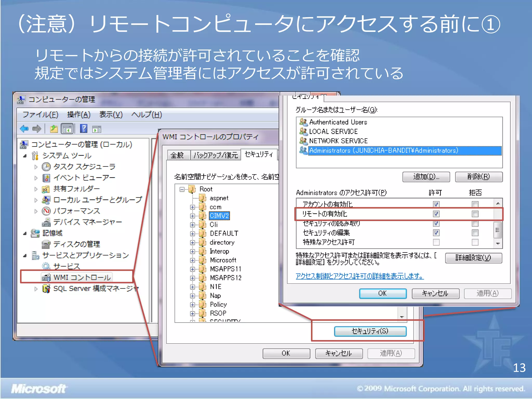Click the LOCAL SERVICE group icon

303,131
